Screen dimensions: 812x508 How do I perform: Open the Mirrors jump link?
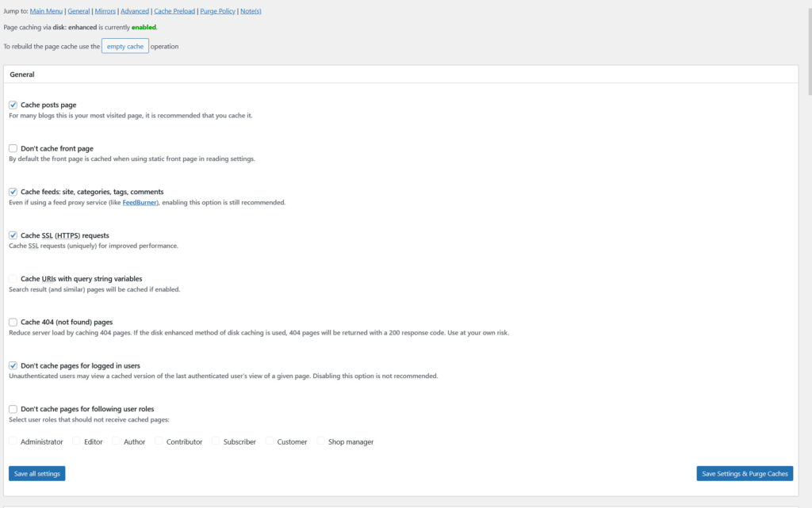click(105, 11)
